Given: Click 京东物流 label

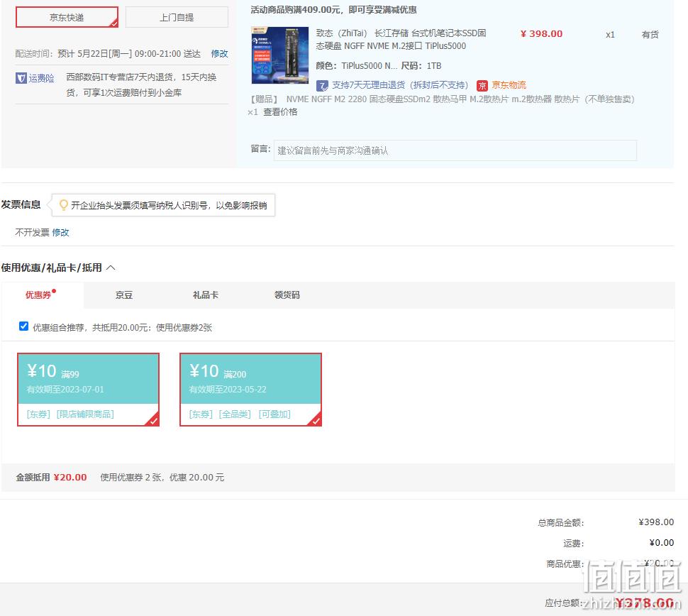Looking at the screenshot, I should pos(509,84).
